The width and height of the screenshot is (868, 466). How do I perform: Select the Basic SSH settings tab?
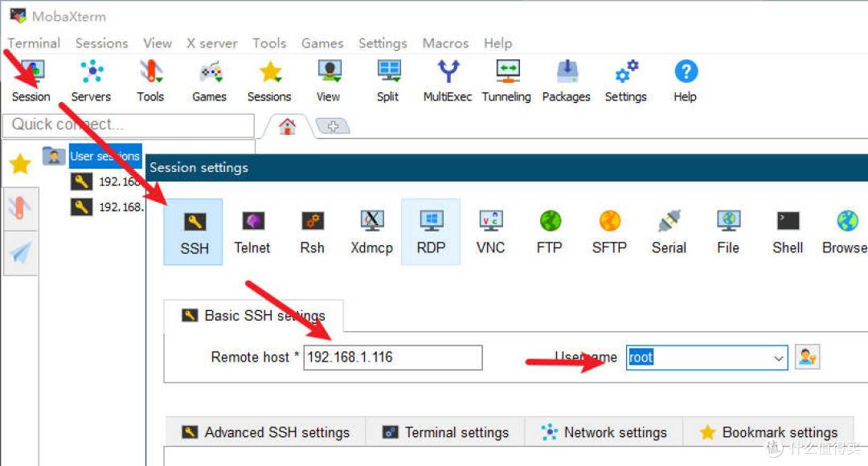pos(253,316)
